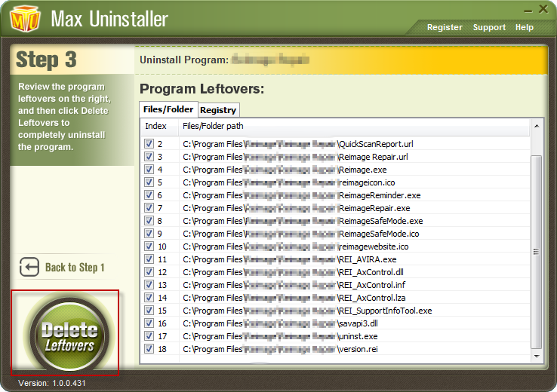
Task: Click the Files/Folder path column header
Action: pos(354,127)
